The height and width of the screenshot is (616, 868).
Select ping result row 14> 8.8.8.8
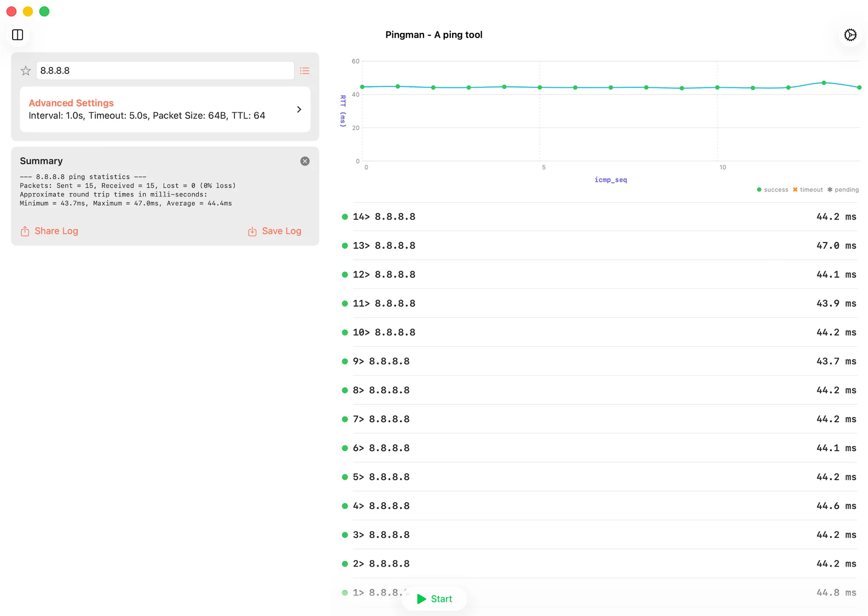599,217
